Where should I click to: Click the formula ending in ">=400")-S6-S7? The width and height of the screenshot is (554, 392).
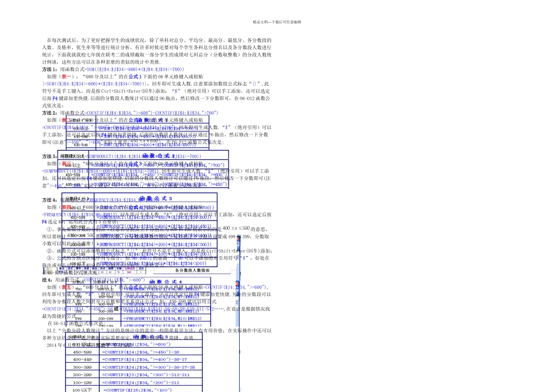(144, 359)
